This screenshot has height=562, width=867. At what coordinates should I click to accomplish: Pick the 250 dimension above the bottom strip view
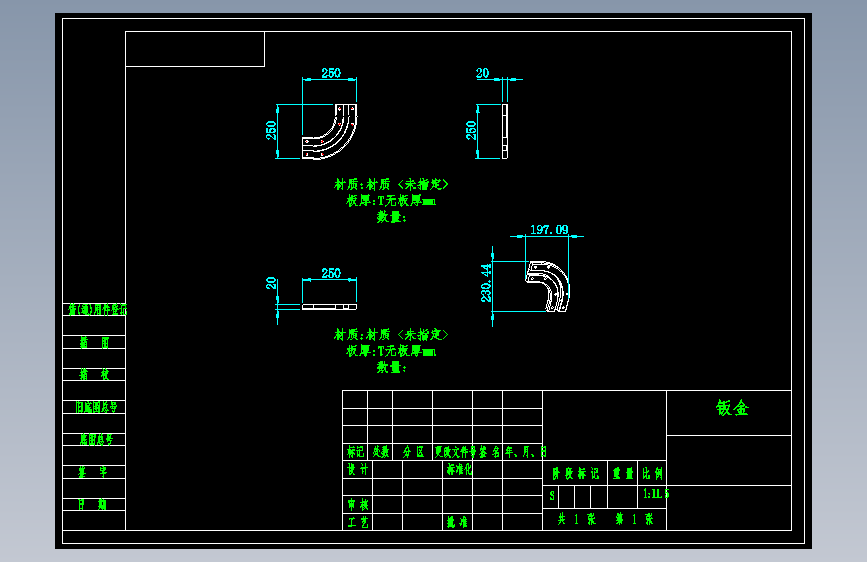(331, 273)
